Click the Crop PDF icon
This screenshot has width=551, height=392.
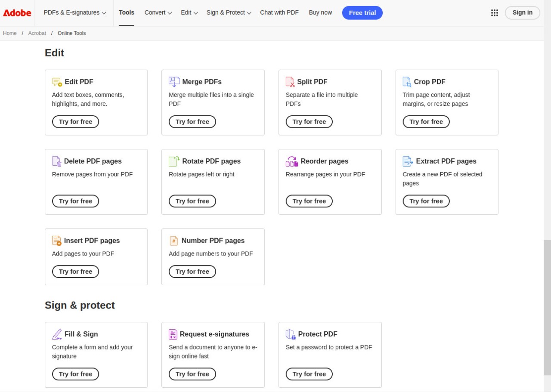pyautogui.click(x=407, y=82)
